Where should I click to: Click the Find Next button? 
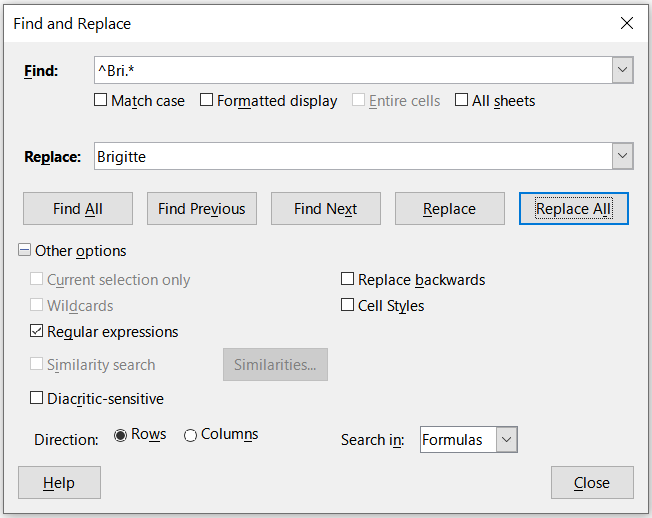[326, 209]
